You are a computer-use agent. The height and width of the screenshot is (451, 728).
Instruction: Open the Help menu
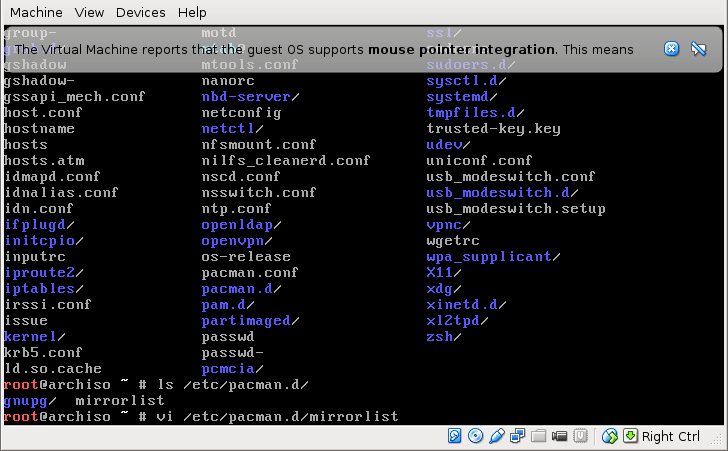(192, 13)
